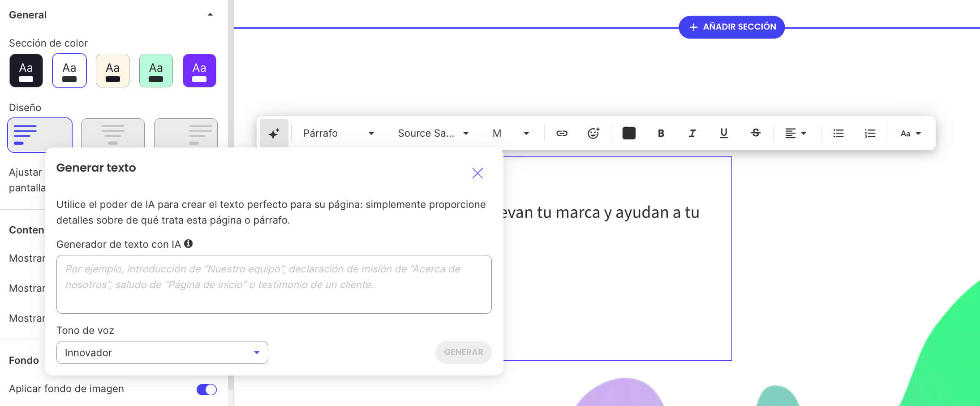Insert a numbered list

pyautogui.click(x=869, y=133)
